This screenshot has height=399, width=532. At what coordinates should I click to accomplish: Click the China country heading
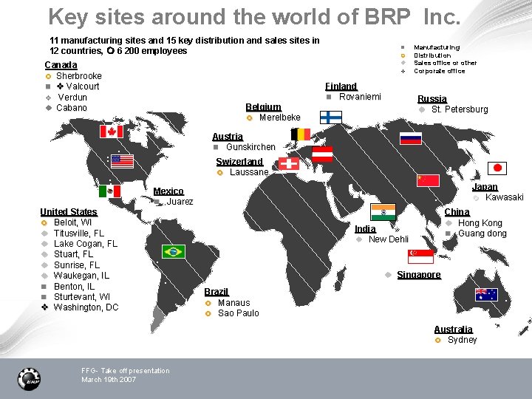coord(457,212)
